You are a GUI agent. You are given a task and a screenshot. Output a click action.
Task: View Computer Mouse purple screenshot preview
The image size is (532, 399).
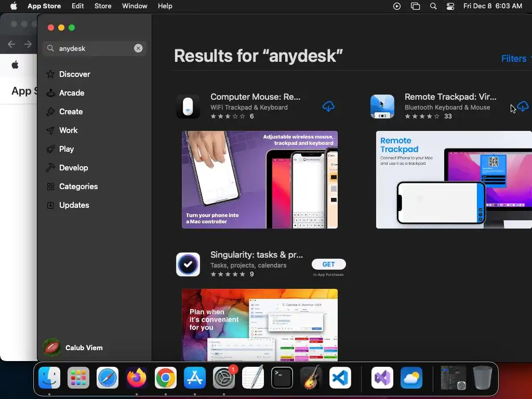[x=260, y=179]
